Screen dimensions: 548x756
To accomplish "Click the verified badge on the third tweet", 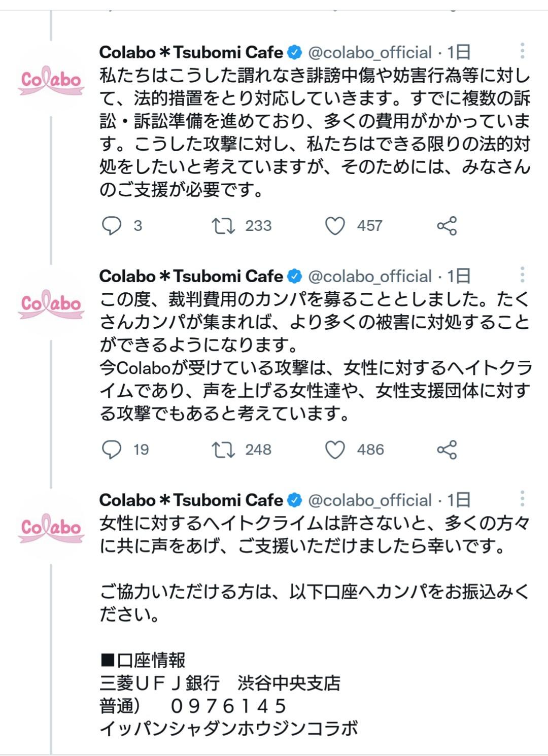I will [294, 500].
